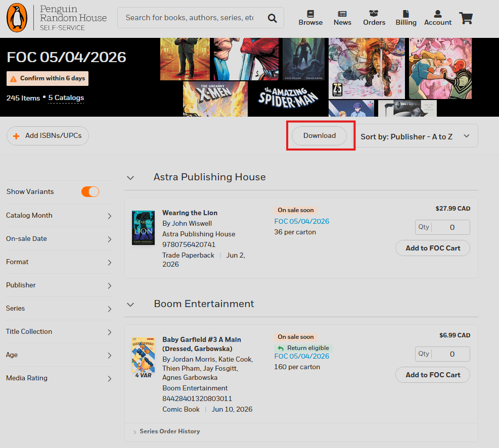Toggle the Show Variants switch

90,192
